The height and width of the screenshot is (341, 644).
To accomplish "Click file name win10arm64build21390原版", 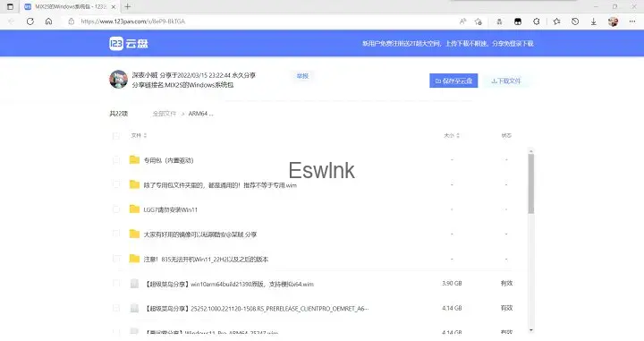I will pos(229,284).
